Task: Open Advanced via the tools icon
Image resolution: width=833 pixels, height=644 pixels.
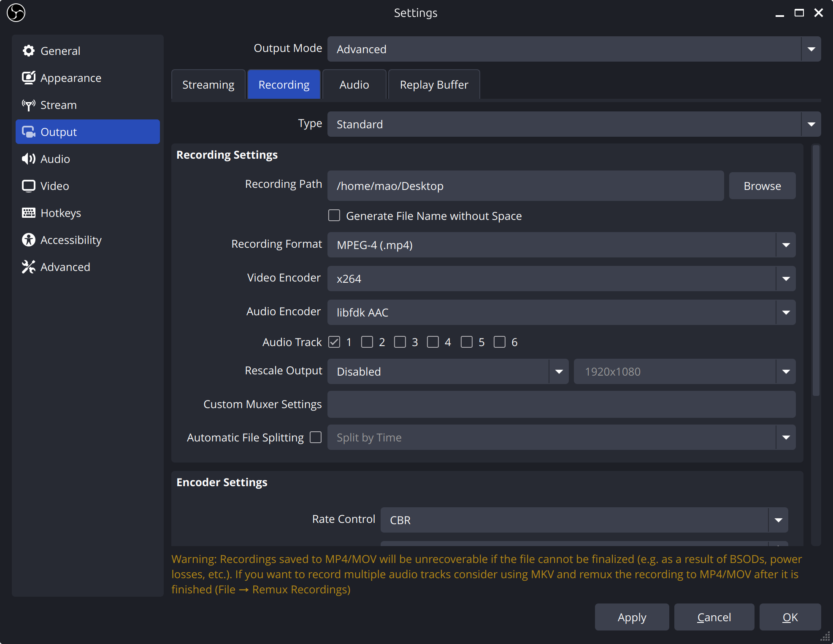Action: [28, 267]
